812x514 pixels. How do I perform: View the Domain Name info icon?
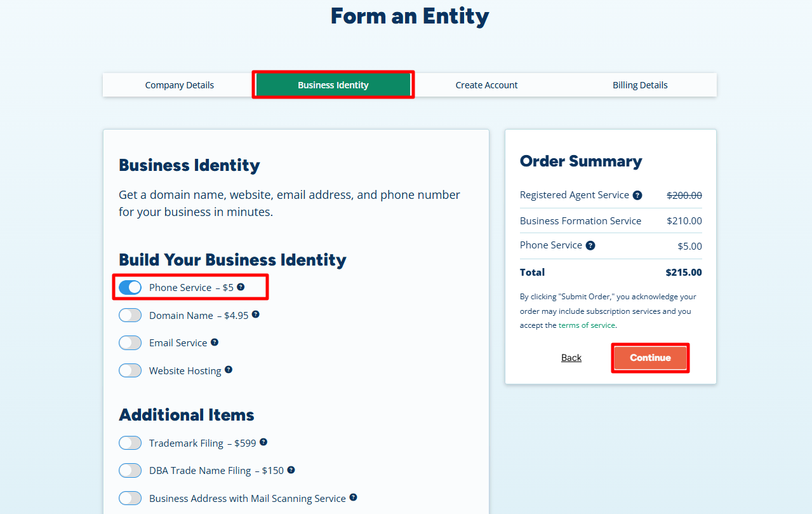pos(256,314)
